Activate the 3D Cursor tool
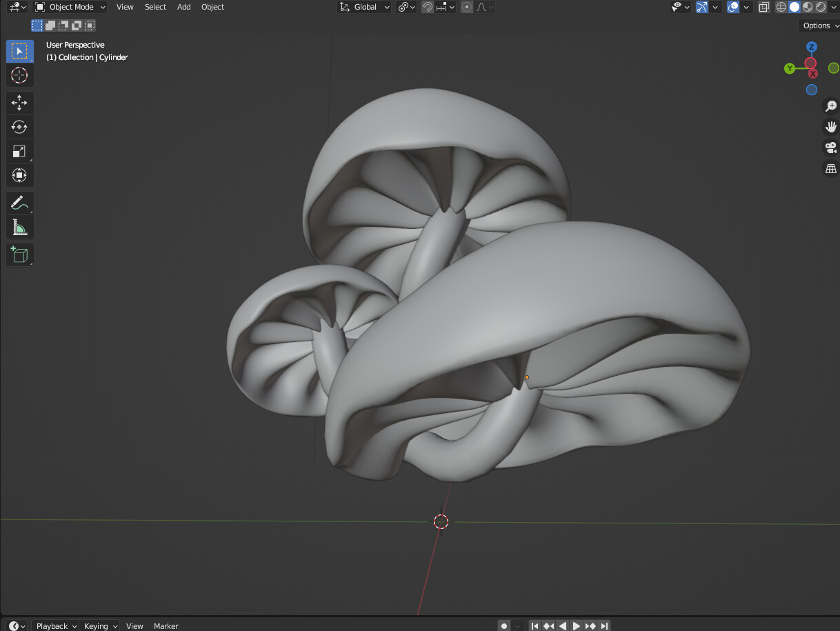This screenshot has width=840, height=631. (19, 76)
